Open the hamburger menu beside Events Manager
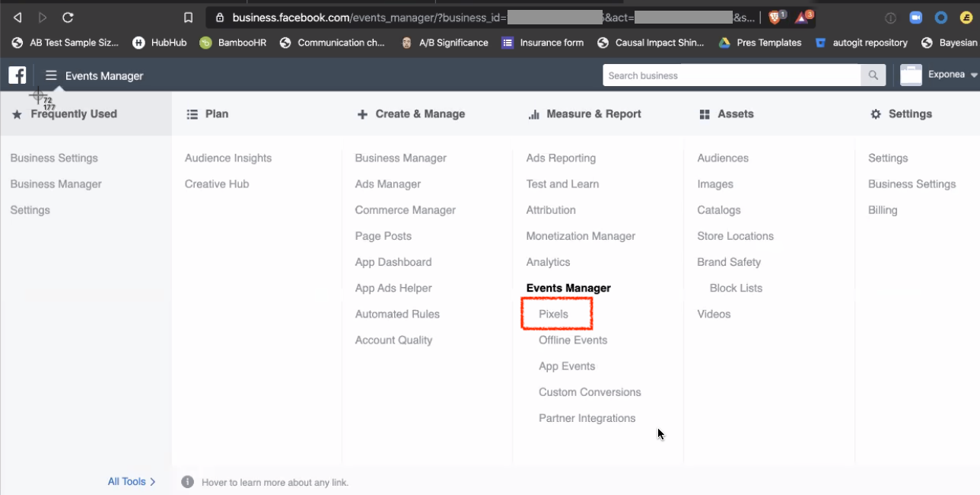Viewport: 980px width, 495px height. click(x=51, y=75)
